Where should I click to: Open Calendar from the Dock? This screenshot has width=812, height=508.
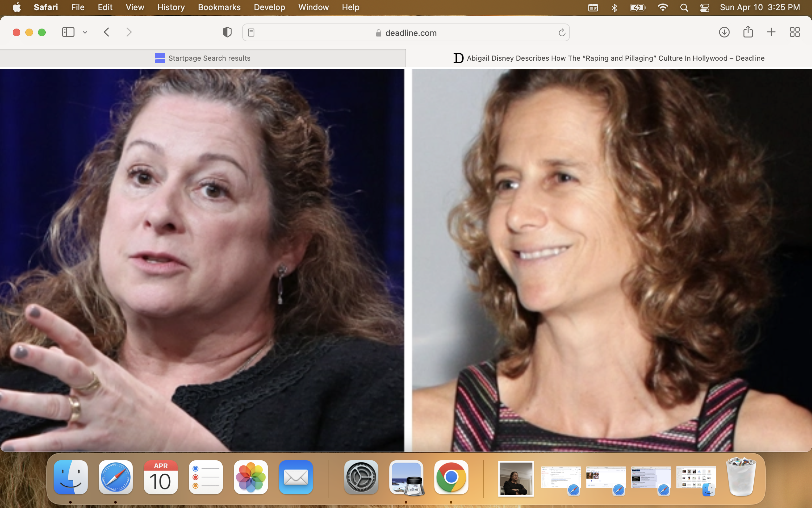[x=160, y=477]
